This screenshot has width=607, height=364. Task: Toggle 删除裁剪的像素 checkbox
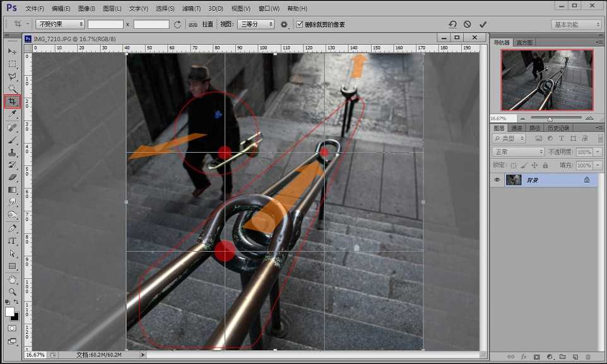pyautogui.click(x=299, y=25)
